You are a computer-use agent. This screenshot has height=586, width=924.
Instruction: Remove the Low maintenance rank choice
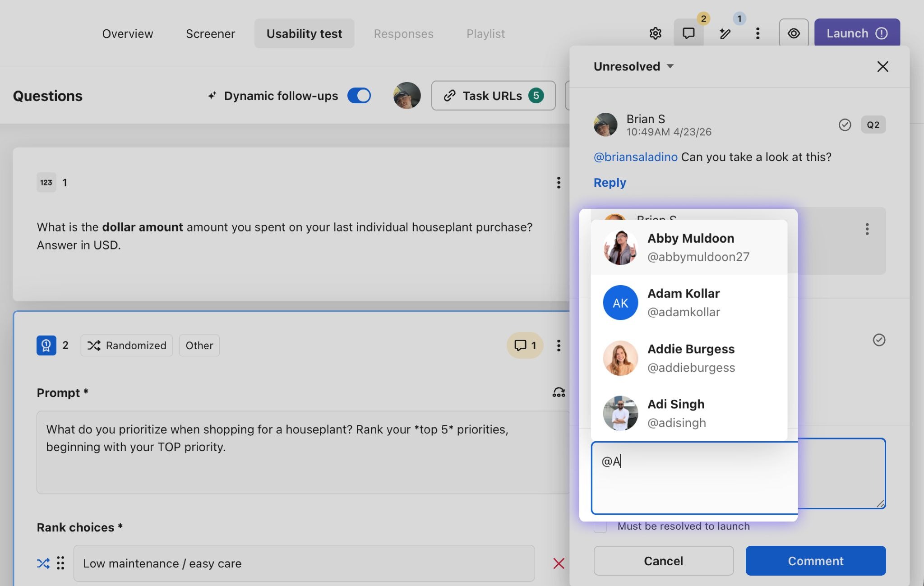click(x=559, y=563)
